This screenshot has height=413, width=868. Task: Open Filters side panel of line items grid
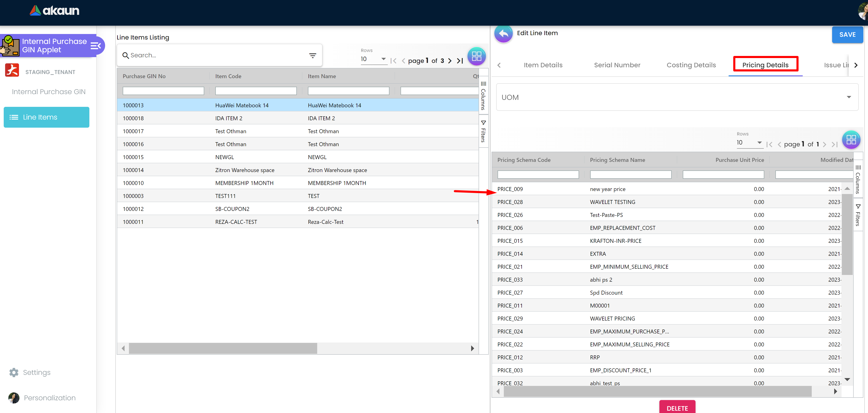483,132
